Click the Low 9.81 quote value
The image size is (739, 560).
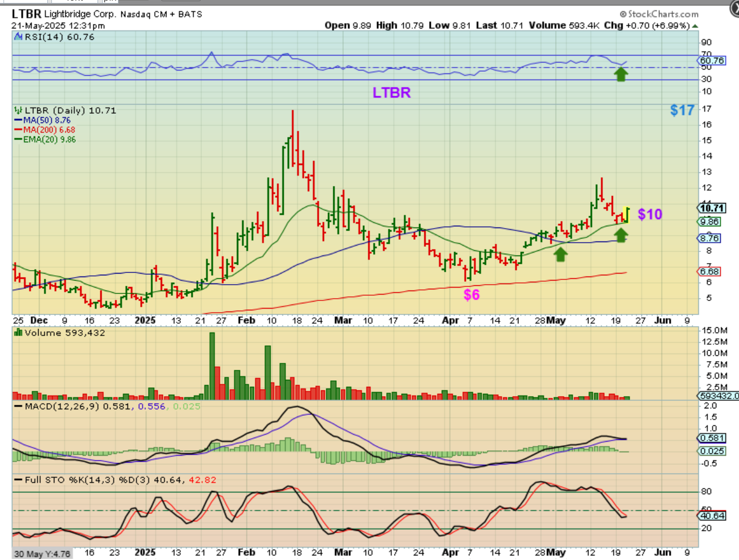point(449,26)
